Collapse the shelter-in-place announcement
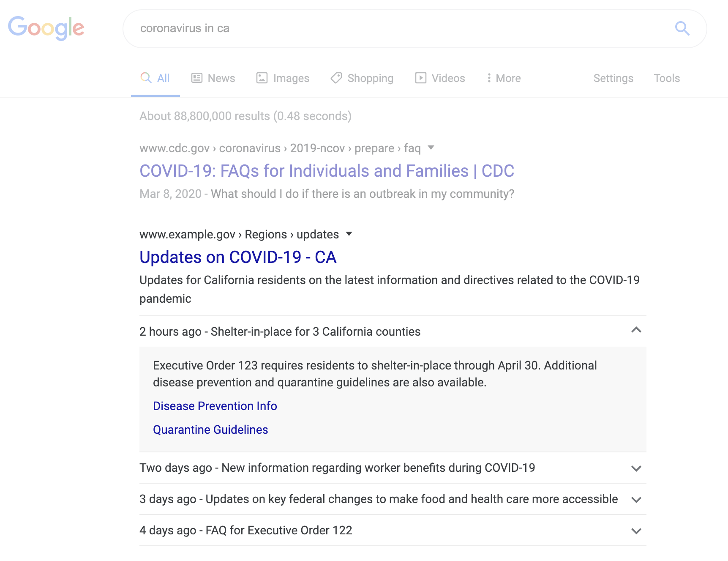The image size is (728, 561). coord(635,331)
